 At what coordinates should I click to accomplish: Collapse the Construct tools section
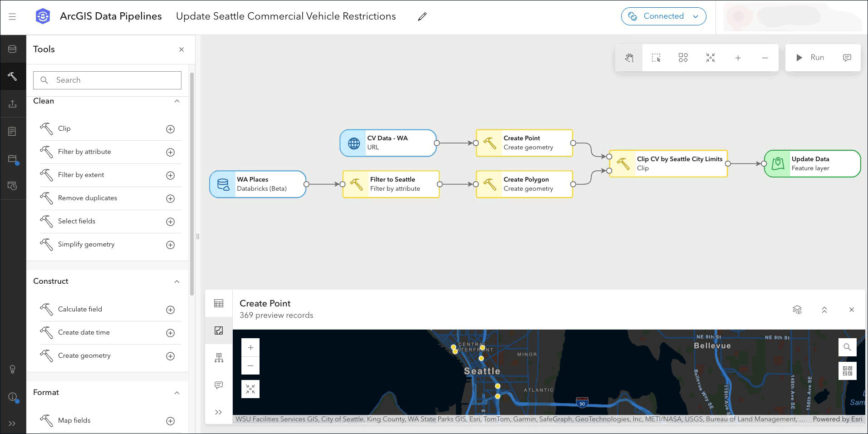(x=177, y=281)
